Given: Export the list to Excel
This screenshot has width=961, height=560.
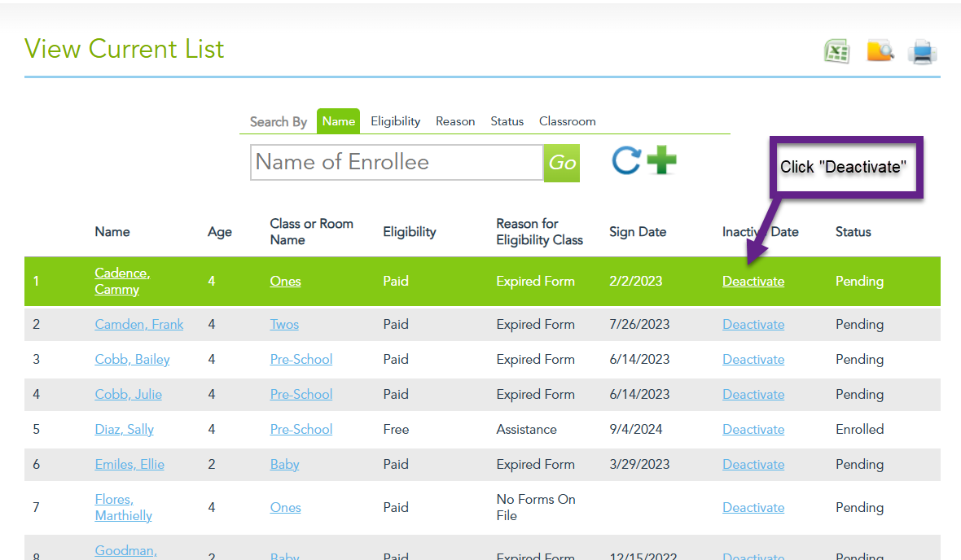Looking at the screenshot, I should pos(836,51).
